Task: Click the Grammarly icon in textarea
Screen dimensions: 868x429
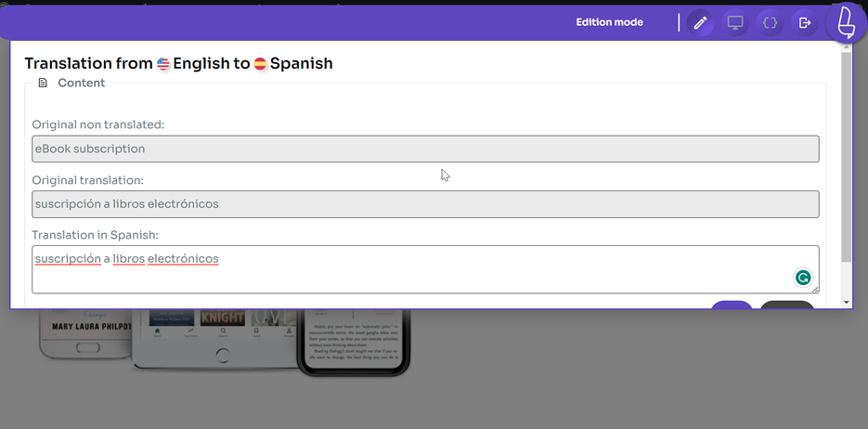Action: pyautogui.click(x=803, y=278)
